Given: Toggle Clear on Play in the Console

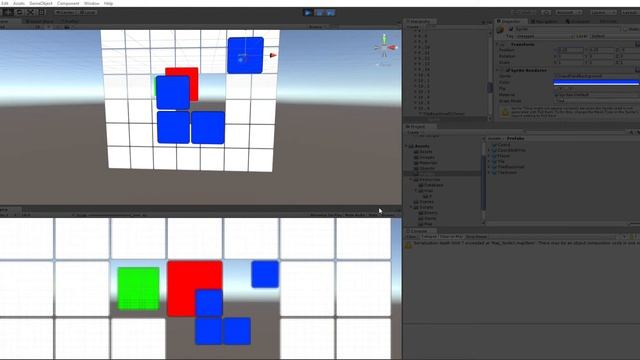Looking at the screenshot, I should [x=451, y=237].
